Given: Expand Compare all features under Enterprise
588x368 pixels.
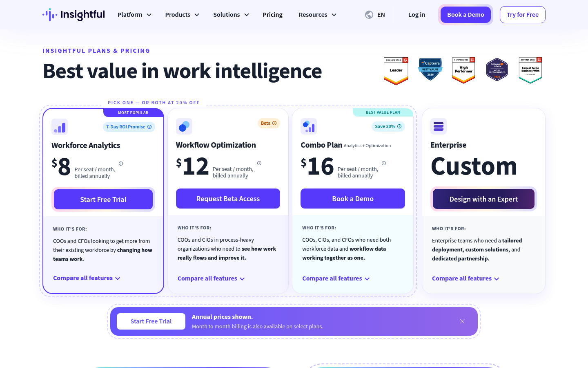Looking at the screenshot, I should (465, 278).
